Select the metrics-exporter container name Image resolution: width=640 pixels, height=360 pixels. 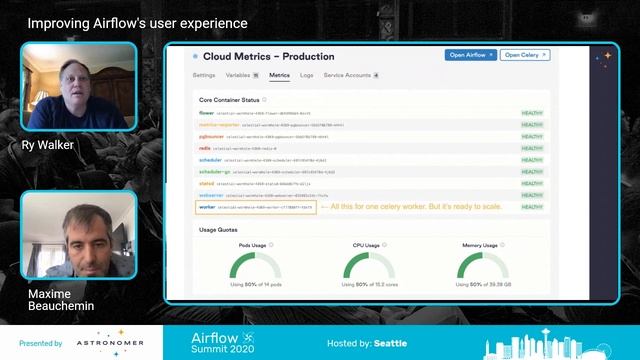click(219, 125)
